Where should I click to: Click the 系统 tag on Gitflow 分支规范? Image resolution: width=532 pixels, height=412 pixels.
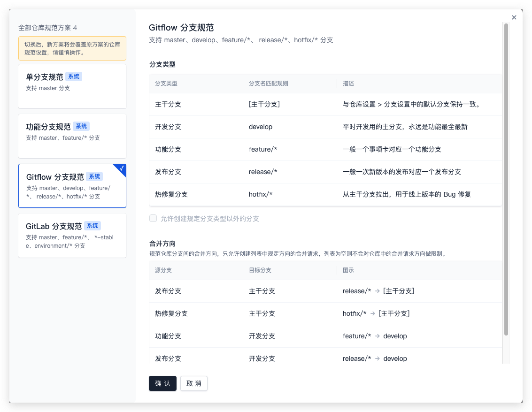click(x=94, y=176)
